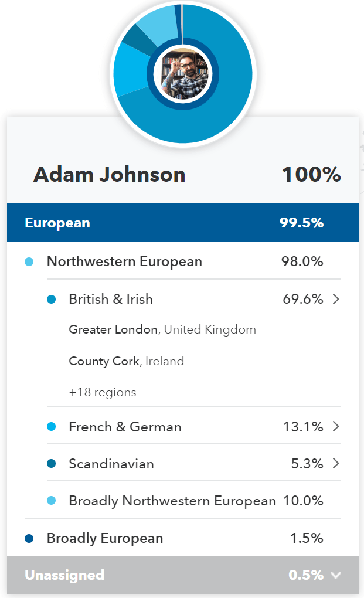Viewport: 364px width, 598px height.
Task: Select the County Cork region
Action: [x=104, y=361]
